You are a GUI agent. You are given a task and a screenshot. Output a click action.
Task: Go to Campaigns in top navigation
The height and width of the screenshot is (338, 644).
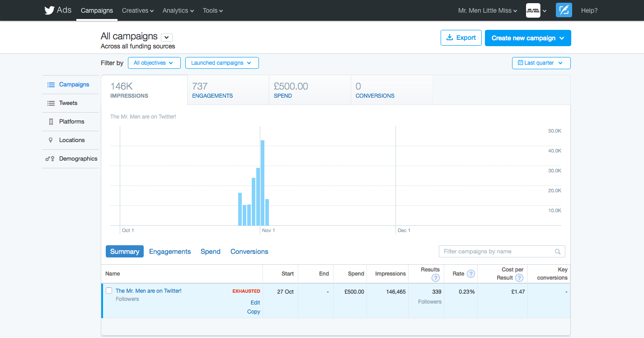(97, 10)
